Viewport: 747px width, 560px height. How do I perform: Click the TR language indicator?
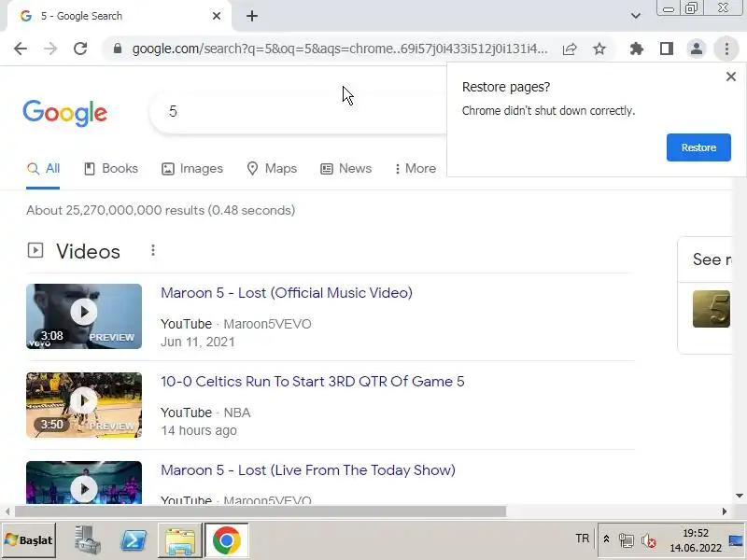582,539
